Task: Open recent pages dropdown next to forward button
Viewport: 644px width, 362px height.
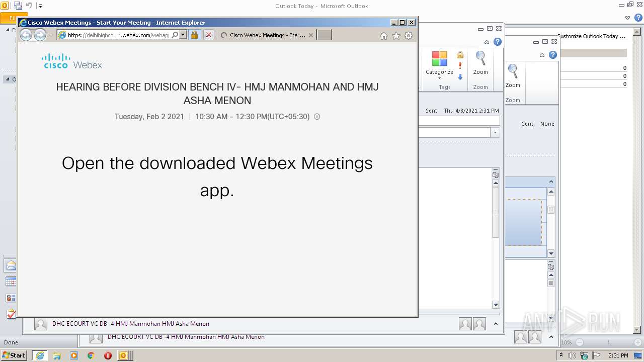Action: (x=51, y=35)
